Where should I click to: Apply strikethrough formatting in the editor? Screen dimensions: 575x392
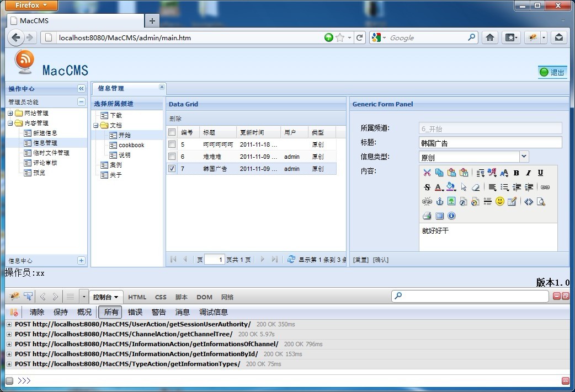(x=427, y=187)
